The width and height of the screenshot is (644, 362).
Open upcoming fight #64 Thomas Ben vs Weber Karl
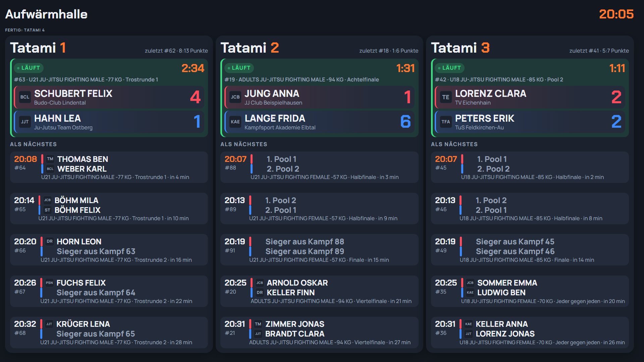point(109,167)
